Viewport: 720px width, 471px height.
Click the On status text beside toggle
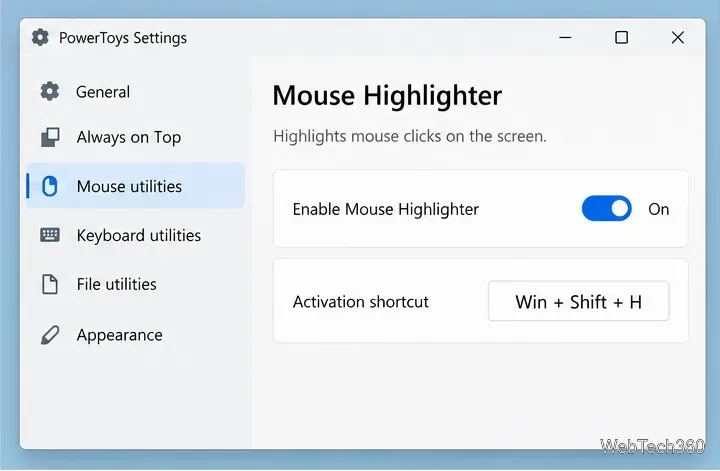658,209
